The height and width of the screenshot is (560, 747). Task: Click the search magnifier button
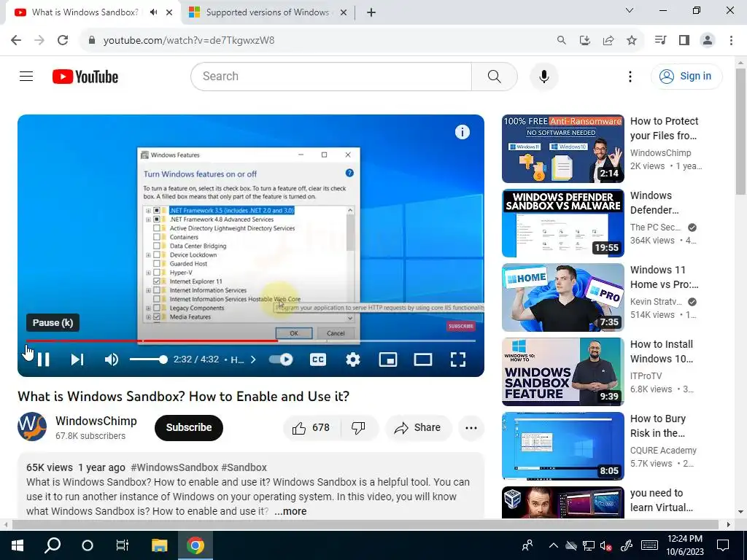click(x=494, y=76)
